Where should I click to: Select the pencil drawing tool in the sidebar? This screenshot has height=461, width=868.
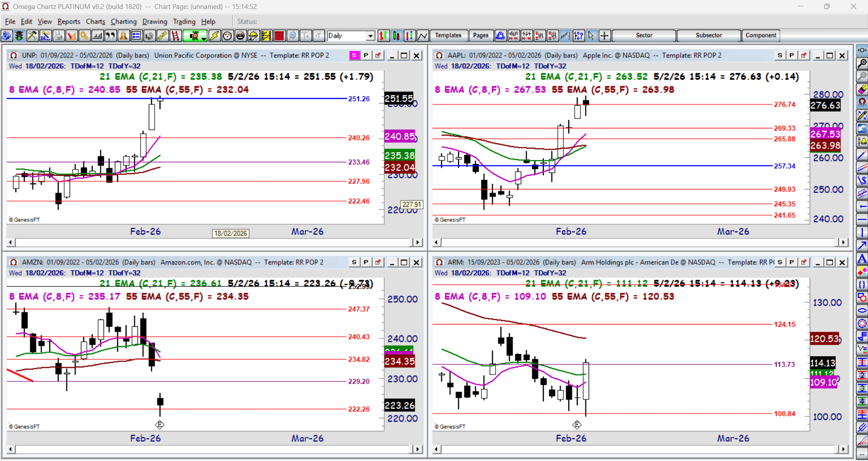pos(862,116)
